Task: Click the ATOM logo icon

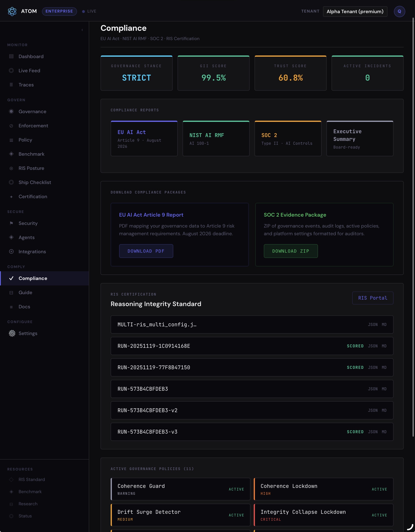Action: pyautogui.click(x=12, y=12)
